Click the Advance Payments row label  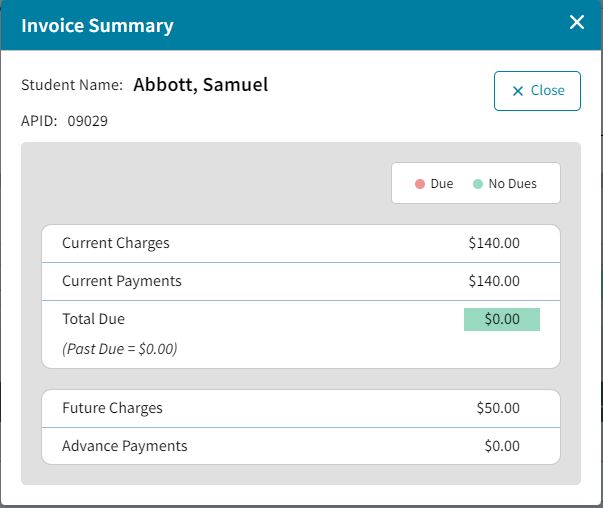pyautogui.click(x=125, y=446)
